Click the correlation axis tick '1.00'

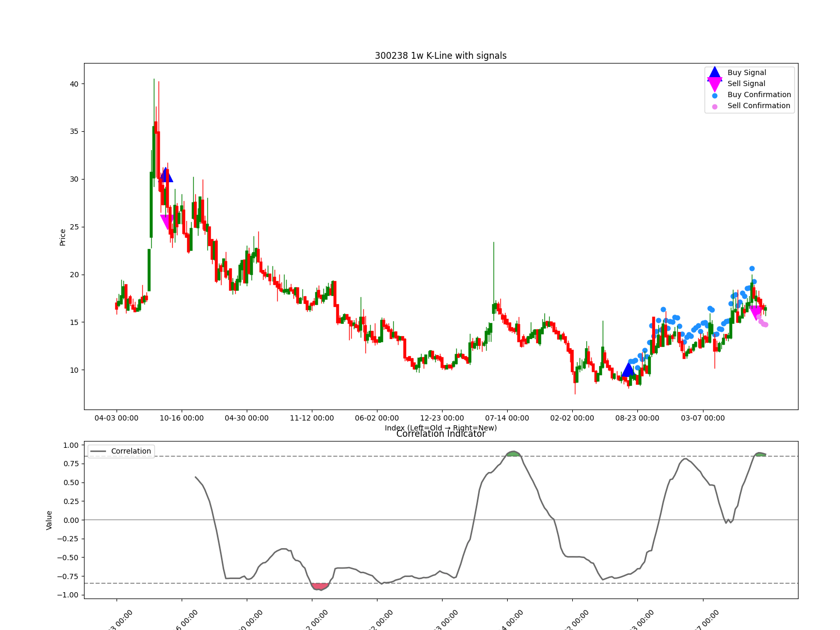(x=71, y=445)
